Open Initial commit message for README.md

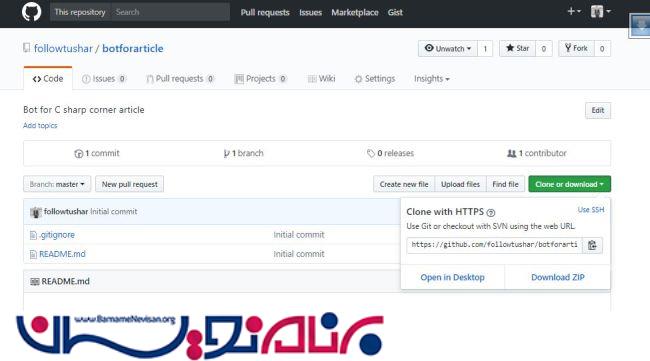click(299, 254)
